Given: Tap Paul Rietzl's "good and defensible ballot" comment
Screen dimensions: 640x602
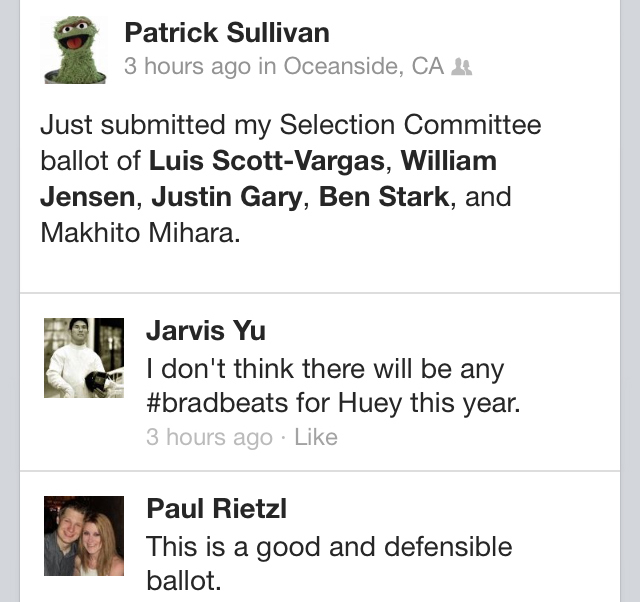Looking at the screenshot, I should click(x=328, y=547).
